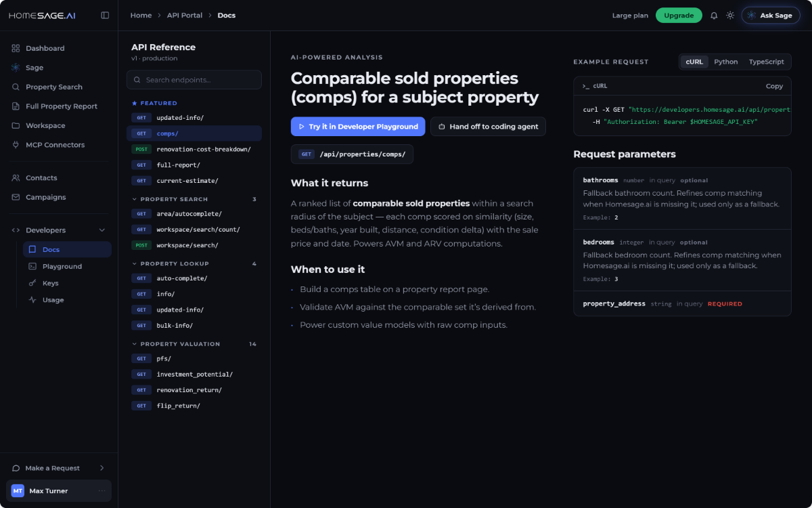The image size is (812, 508).
Task: Collapse the Property Lookup section
Action: (194, 263)
